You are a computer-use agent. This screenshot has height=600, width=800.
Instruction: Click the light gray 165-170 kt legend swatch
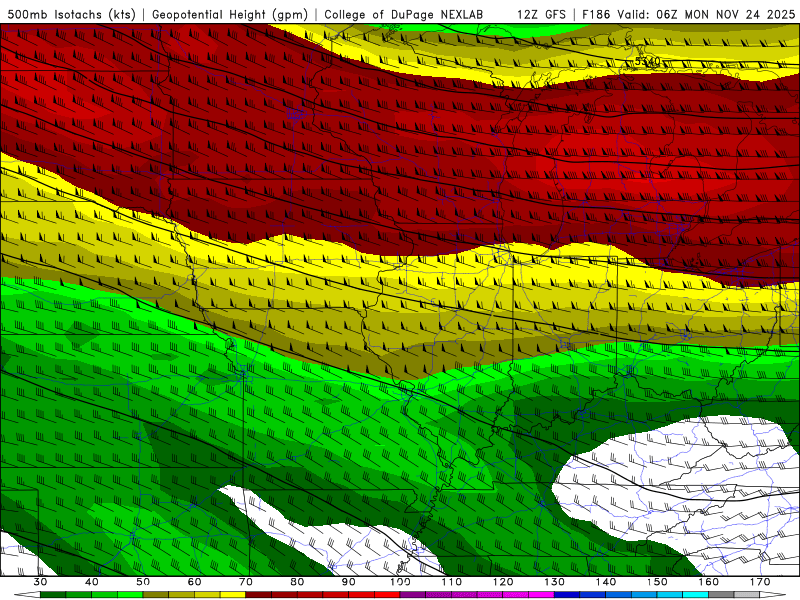click(747, 595)
